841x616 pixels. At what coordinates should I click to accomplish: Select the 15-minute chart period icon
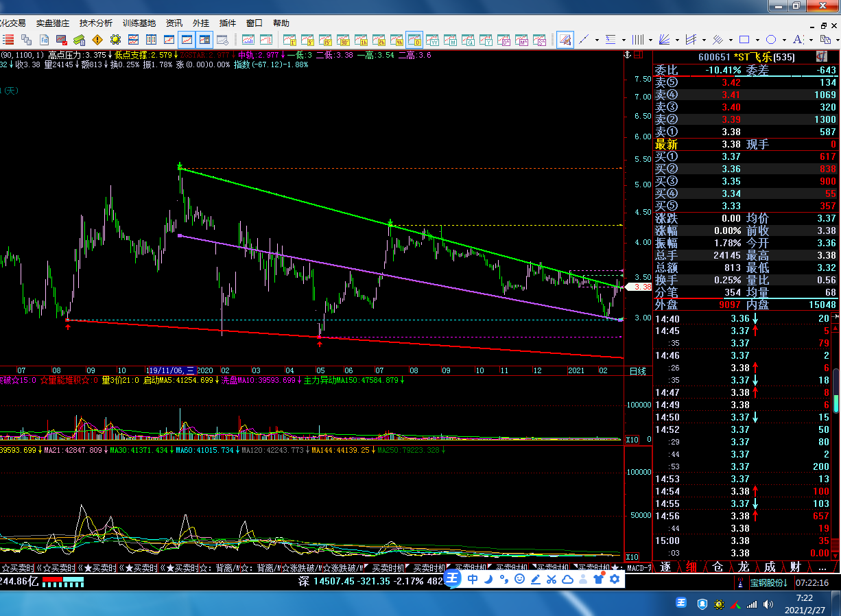point(325,39)
